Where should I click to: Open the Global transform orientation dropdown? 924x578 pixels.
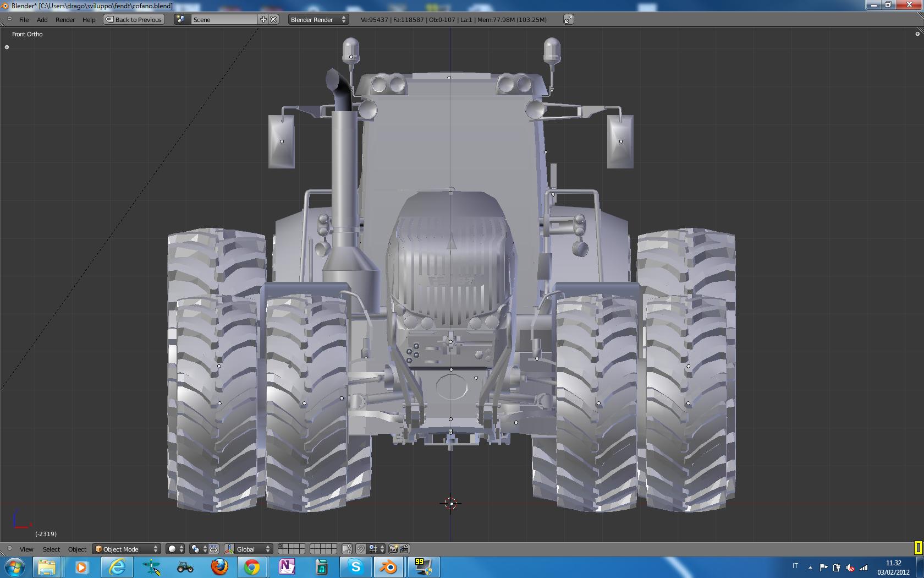254,549
